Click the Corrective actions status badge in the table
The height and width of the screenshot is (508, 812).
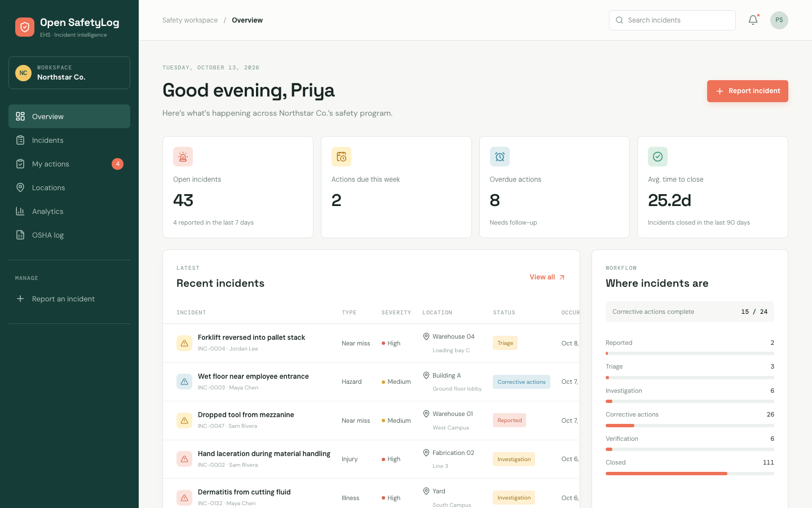(522, 382)
